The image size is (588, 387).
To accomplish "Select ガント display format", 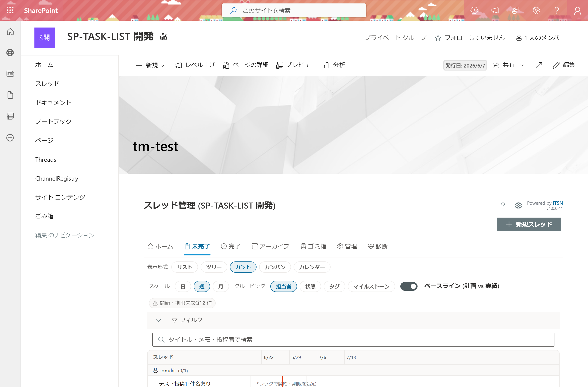I will 243,267.
